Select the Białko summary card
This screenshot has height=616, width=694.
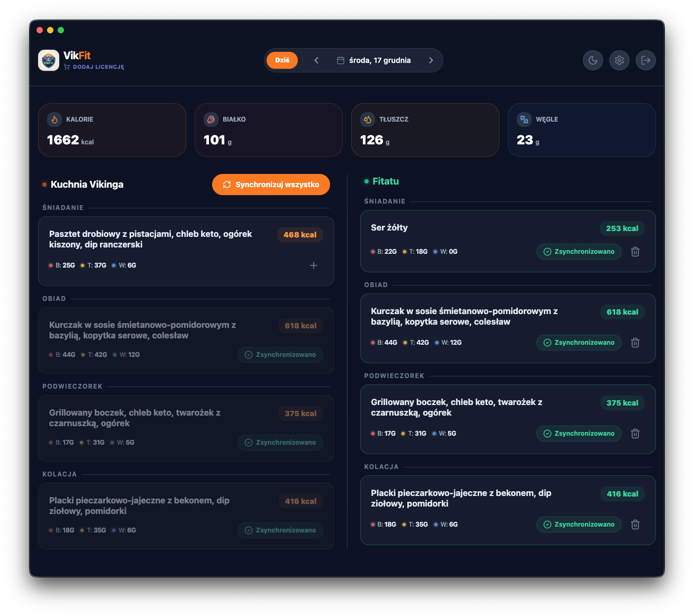pyautogui.click(x=269, y=130)
